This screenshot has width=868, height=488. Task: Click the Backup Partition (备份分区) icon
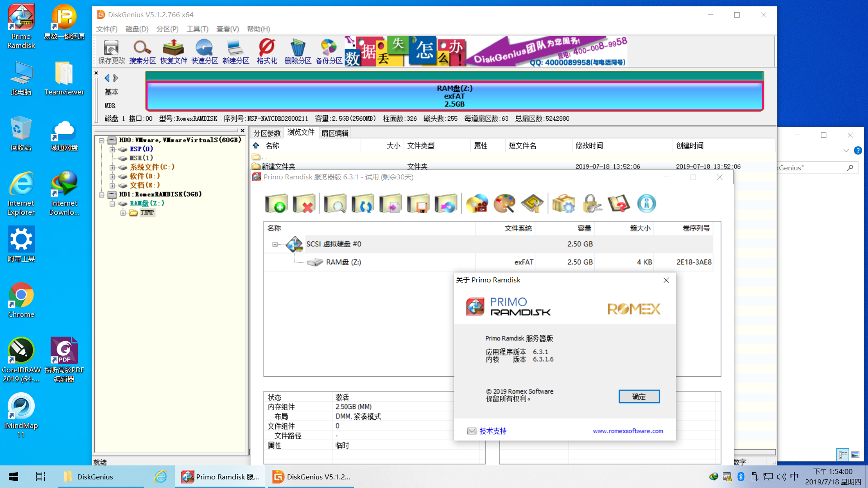tap(329, 52)
